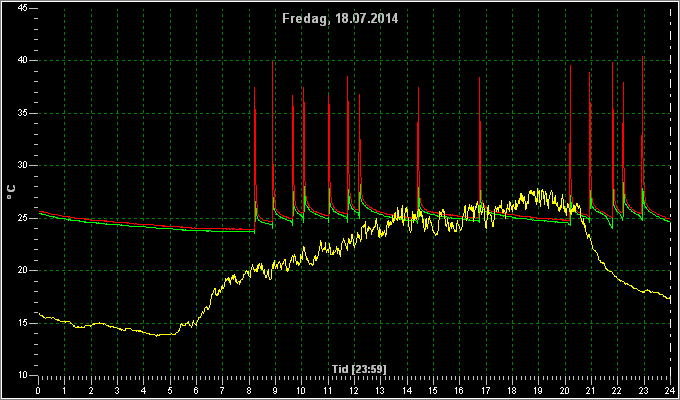This screenshot has height=400, width=680.
Task: Click the 45 degree y-axis label
Action: pos(23,8)
